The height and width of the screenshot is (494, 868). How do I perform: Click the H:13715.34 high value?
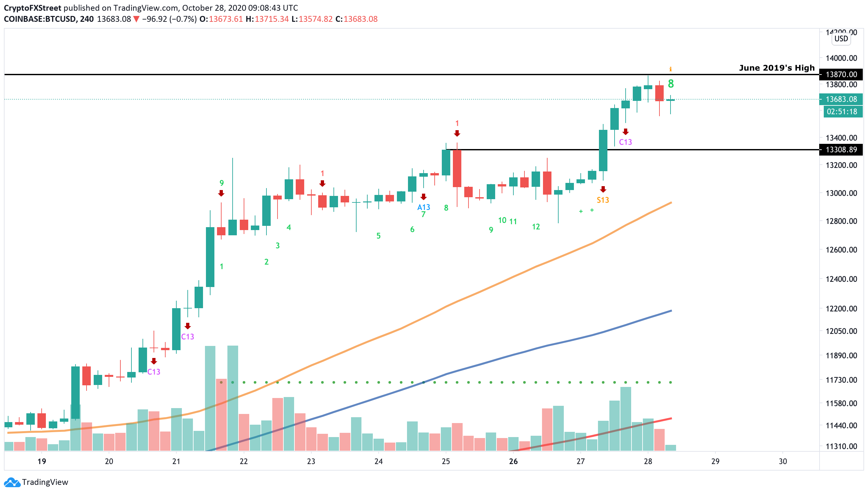267,19
